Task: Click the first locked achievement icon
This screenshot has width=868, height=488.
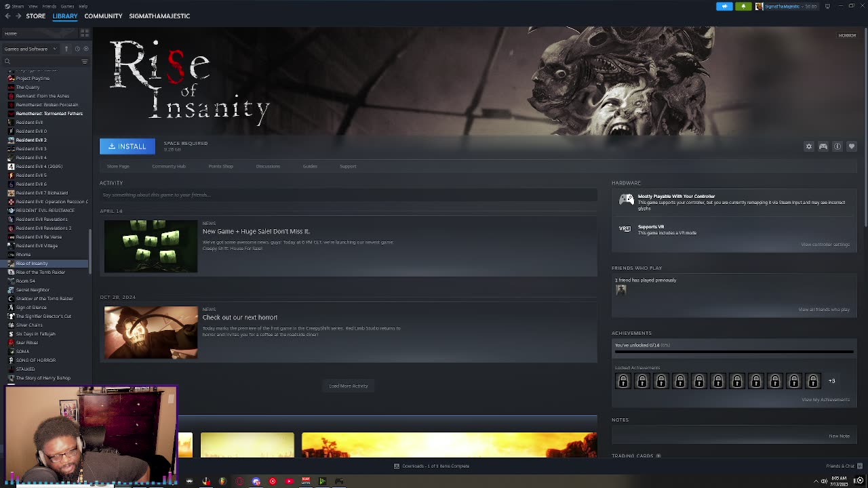Action: (623, 381)
